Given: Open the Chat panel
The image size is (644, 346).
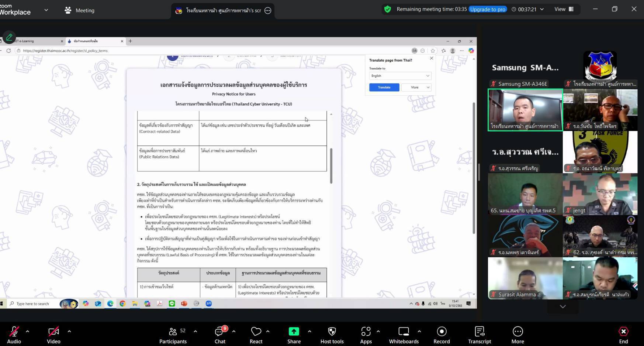Looking at the screenshot, I should click(220, 335).
